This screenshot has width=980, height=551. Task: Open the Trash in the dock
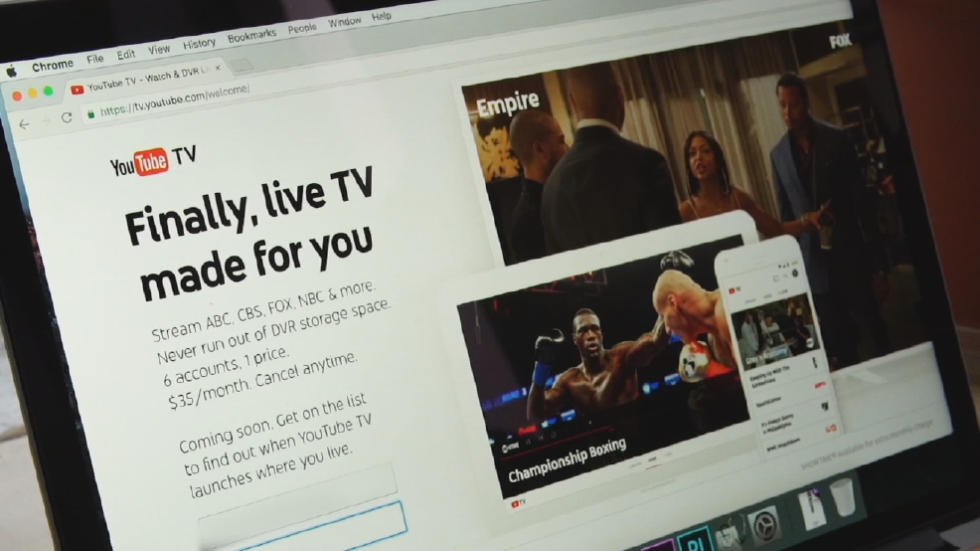pos(843,498)
